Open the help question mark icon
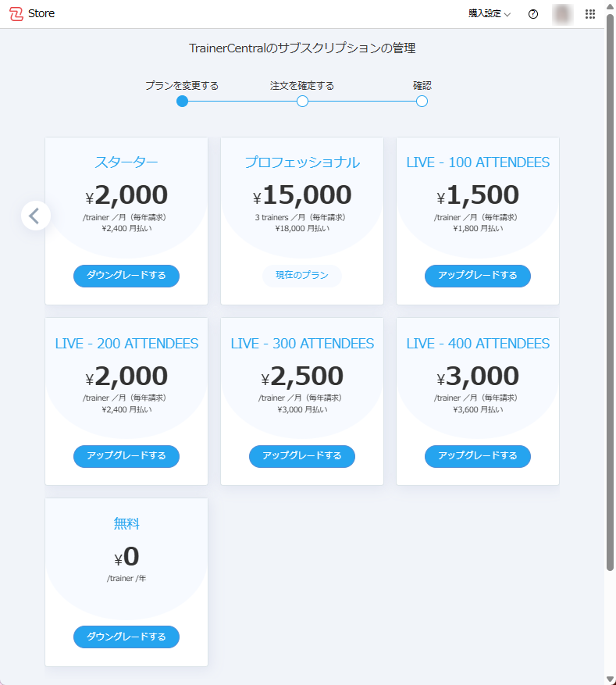 (x=533, y=14)
